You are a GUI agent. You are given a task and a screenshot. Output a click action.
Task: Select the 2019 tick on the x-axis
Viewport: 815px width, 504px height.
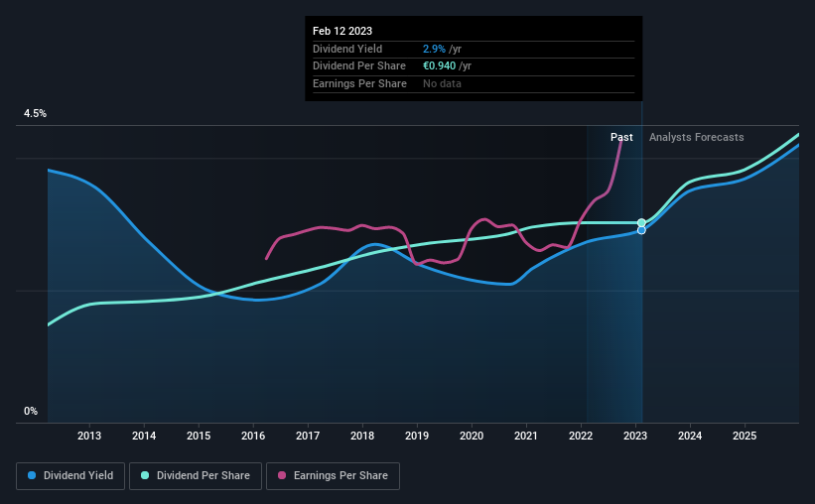[417, 436]
